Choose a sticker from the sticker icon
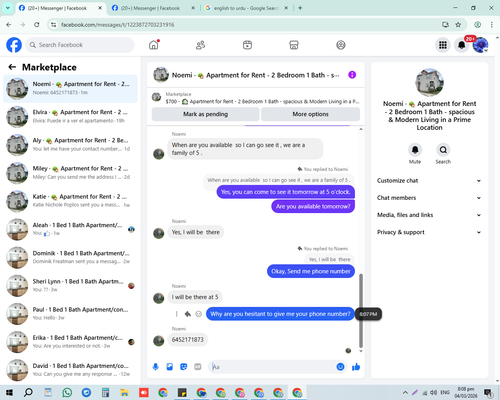Image resolution: width=500 pixels, height=400 pixels. (184, 367)
